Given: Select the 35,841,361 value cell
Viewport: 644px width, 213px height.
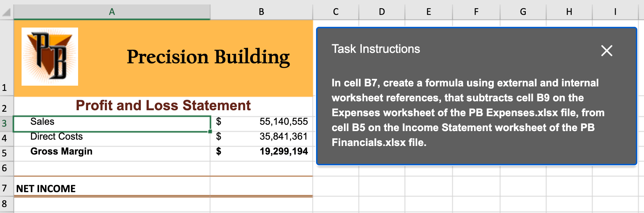Looking at the screenshot, I should pos(261,139).
